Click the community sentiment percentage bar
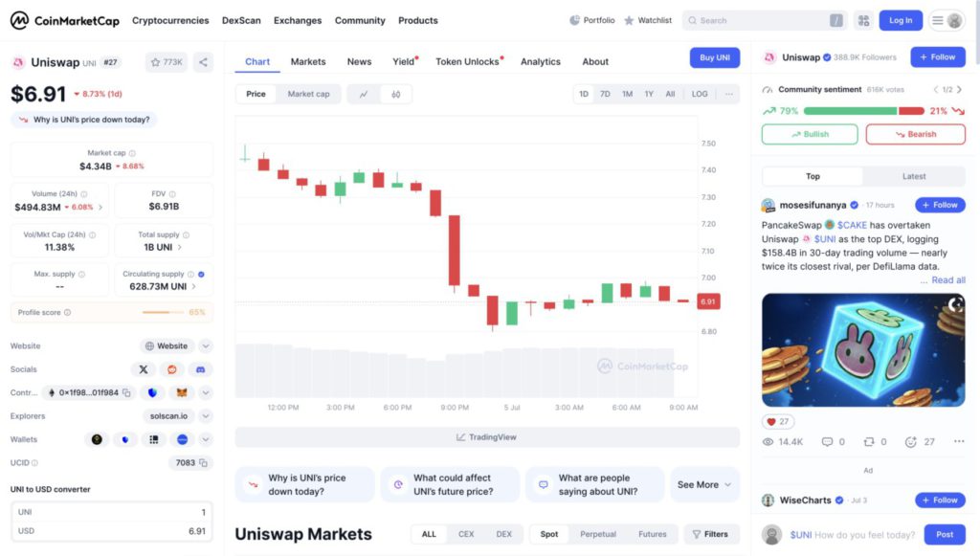 pyautogui.click(x=864, y=111)
